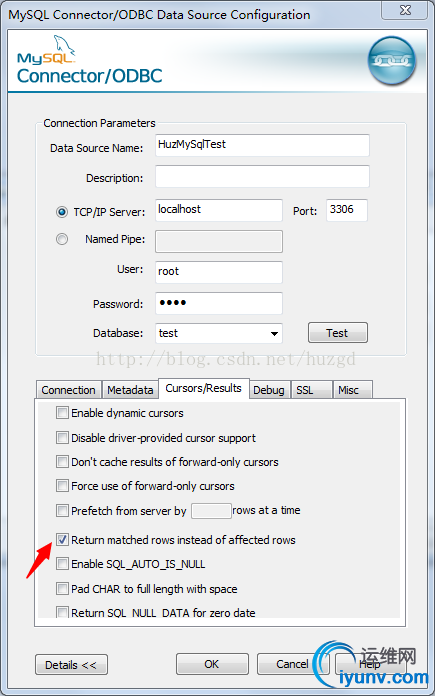Click the 'Description:' label

115,178
